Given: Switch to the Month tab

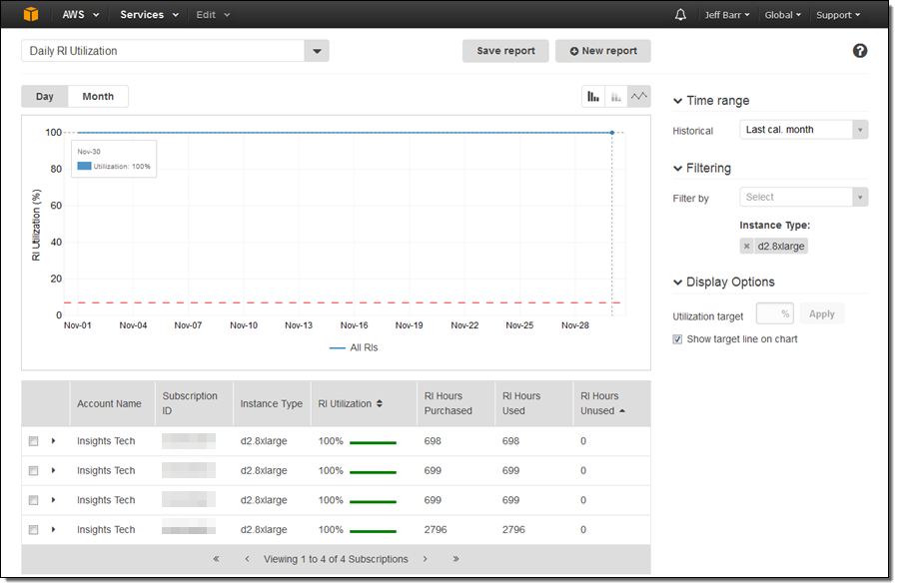Looking at the screenshot, I should click(x=98, y=97).
